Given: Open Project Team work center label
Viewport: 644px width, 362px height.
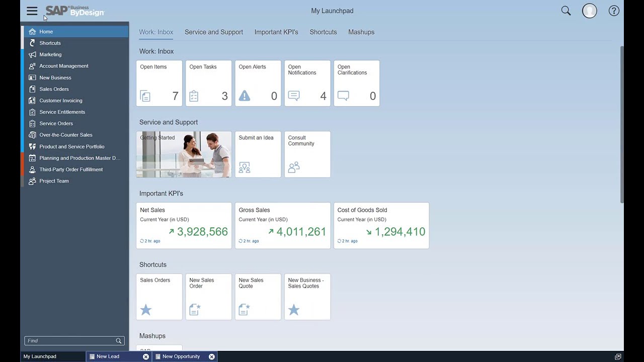Looking at the screenshot, I should [x=54, y=181].
